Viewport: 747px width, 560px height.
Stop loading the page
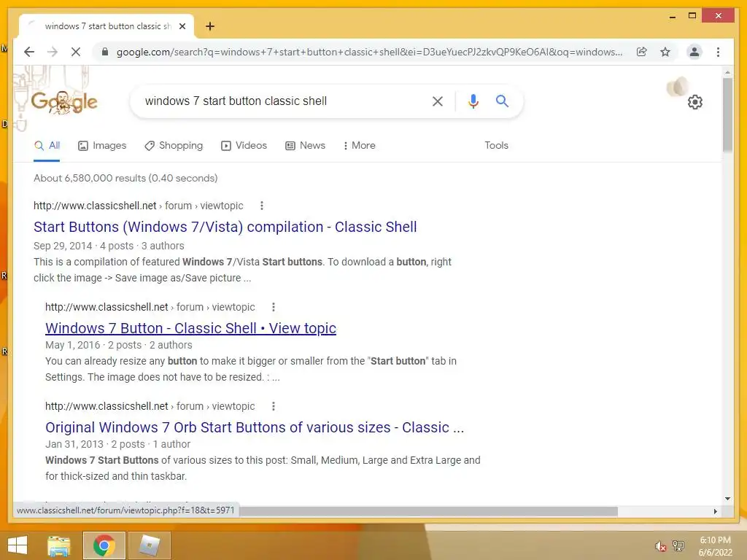(x=76, y=52)
